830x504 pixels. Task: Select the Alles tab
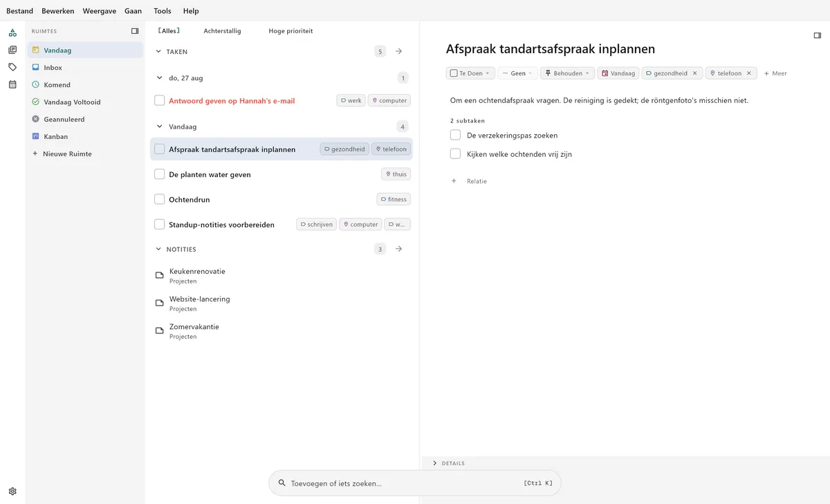click(169, 31)
